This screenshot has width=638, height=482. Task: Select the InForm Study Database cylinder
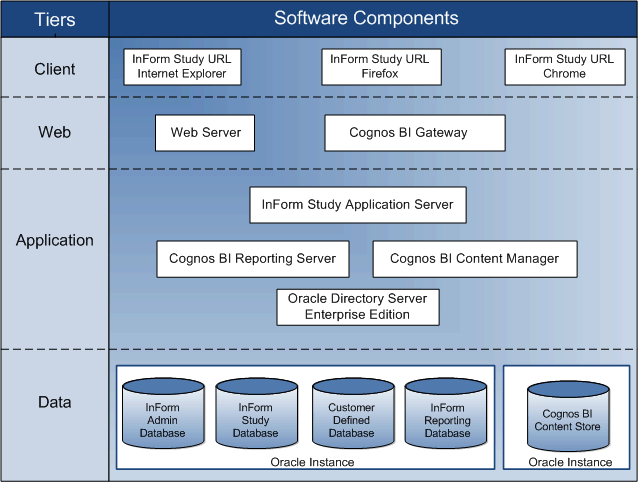click(x=256, y=413)
